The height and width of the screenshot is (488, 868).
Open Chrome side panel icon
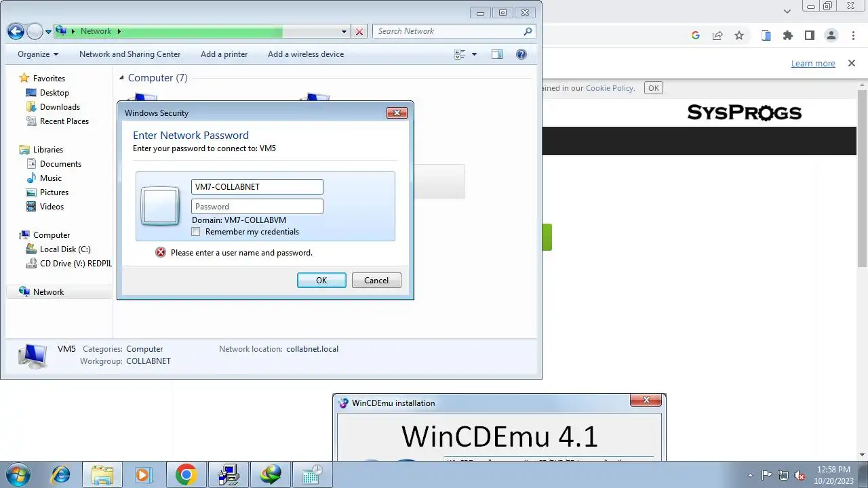[x=809, y=35]
